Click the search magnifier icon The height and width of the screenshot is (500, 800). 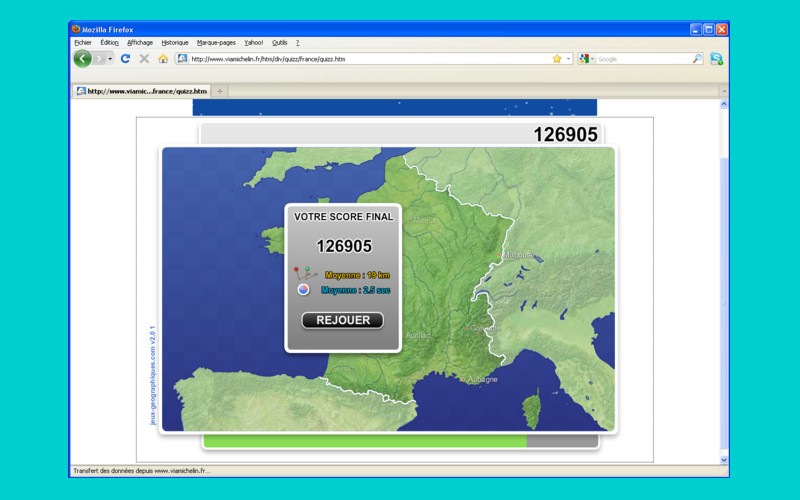(697, 59)
